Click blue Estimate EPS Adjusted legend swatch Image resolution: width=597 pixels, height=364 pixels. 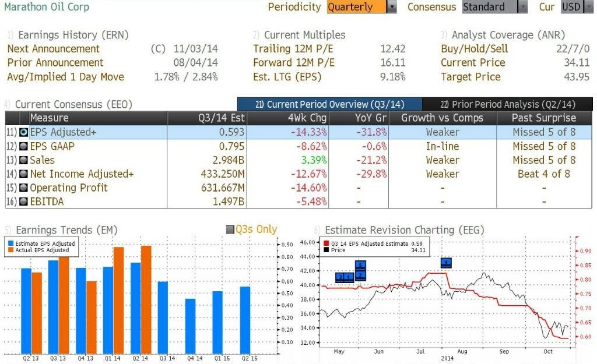(x=10, y=243)
